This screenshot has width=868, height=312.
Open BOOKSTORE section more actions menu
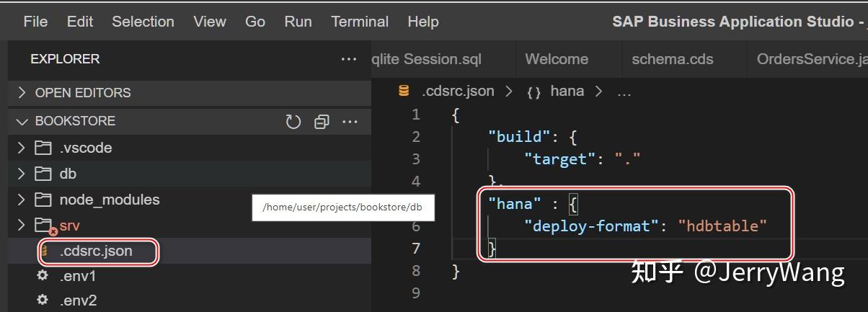[x=350, y=121]
